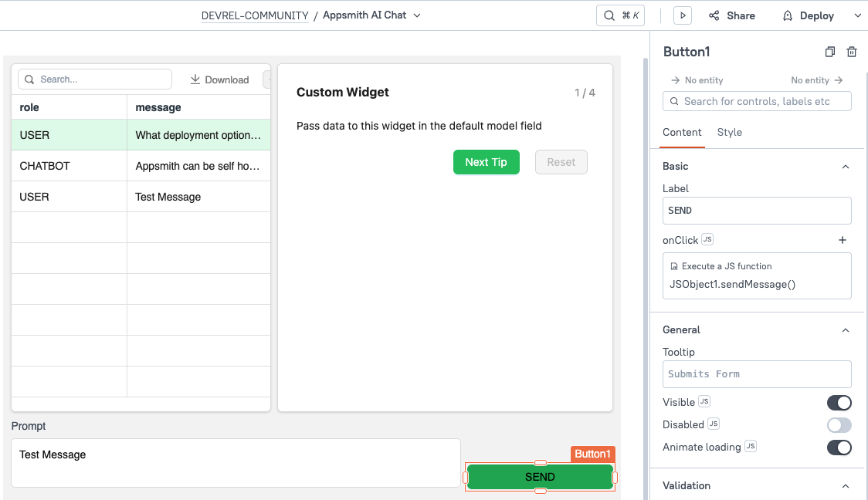Copy Button1 using the duplicate icon
This screenshot has width=868, height=500.
(x=829, y=52)
